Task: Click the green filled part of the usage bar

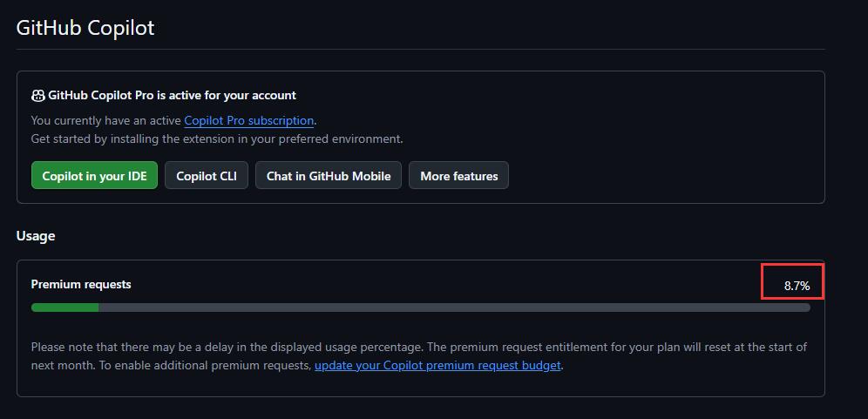Action: pos(64,307)
